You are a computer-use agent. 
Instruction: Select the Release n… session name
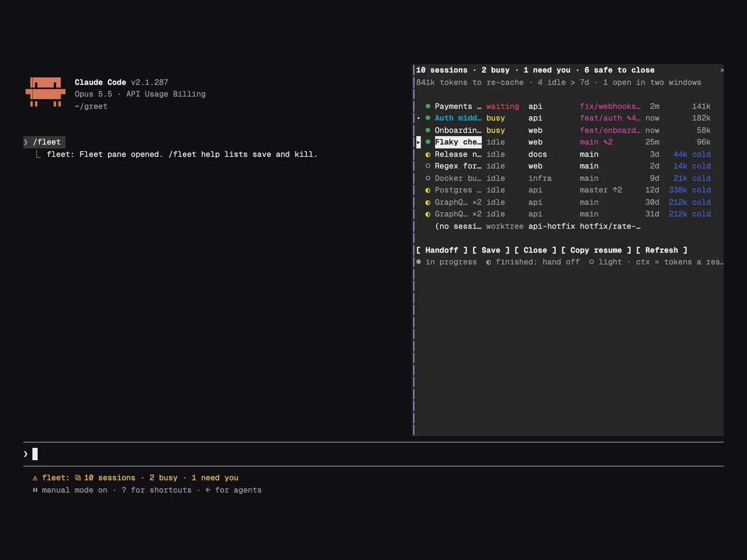point(458,154)
